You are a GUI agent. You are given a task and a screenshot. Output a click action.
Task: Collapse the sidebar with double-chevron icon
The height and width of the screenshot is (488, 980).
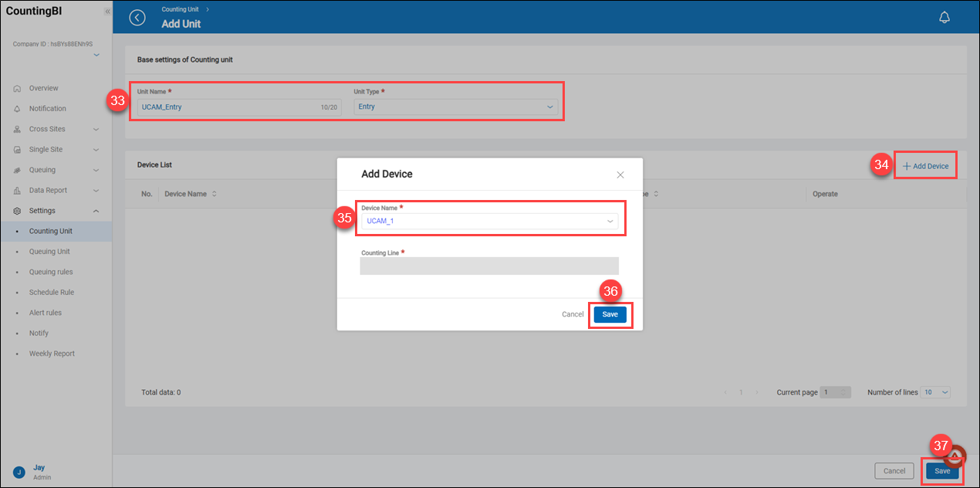tap(106, 12)
